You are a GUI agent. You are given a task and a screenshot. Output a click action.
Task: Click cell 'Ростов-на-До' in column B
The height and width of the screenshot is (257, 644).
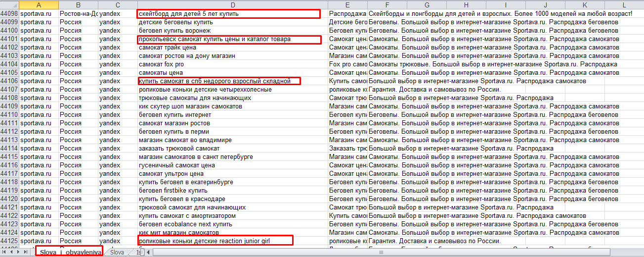click(x=78, y=14)
